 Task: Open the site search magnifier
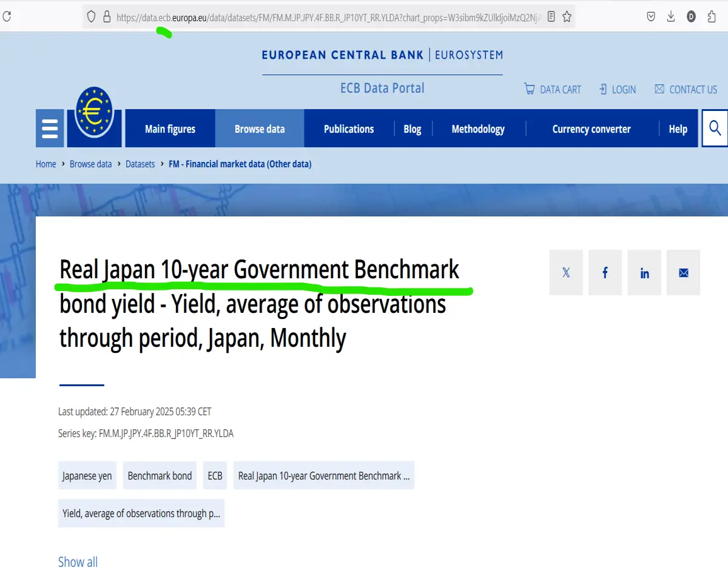click(x=715, y=128)
